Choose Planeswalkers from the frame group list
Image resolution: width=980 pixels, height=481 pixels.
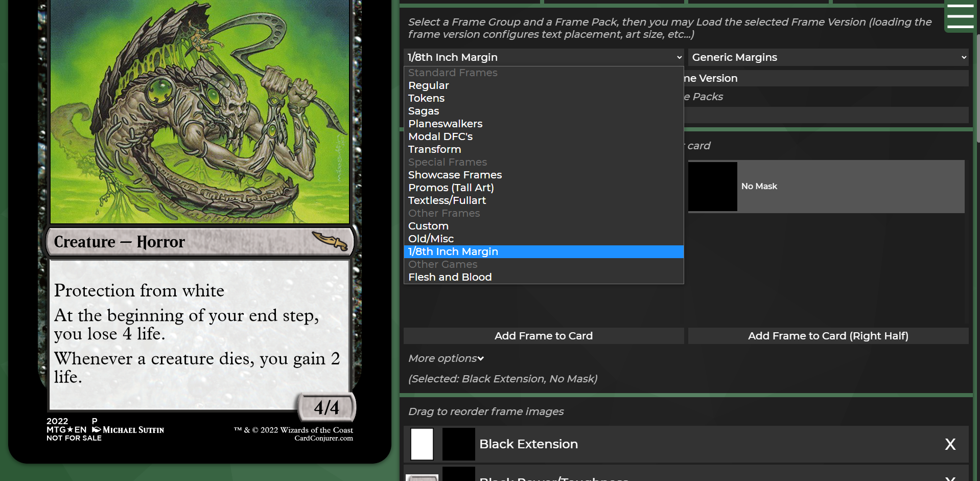tap(544, 124)
